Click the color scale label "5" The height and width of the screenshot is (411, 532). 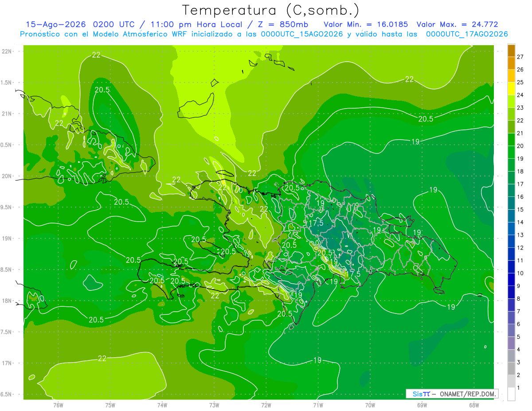pos(519,337)
